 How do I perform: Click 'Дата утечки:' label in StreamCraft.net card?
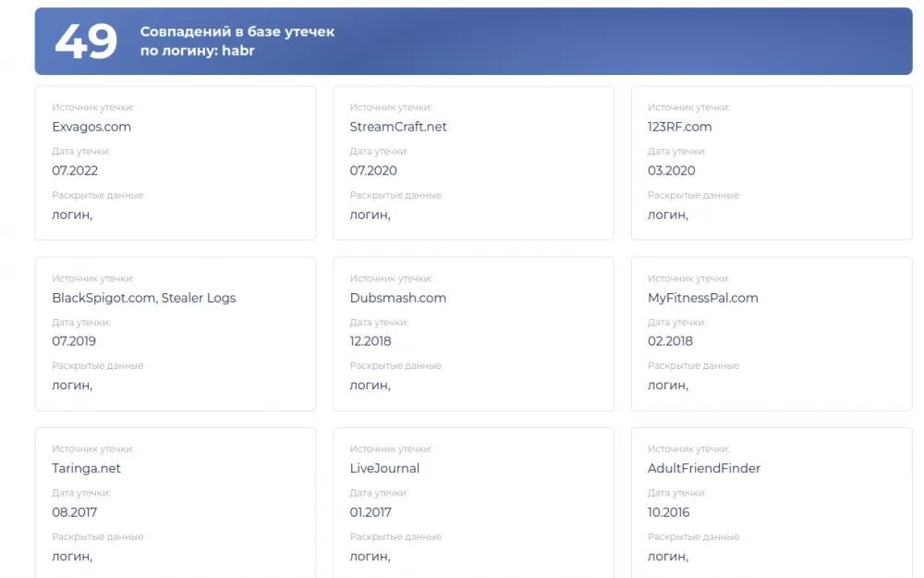379,151
